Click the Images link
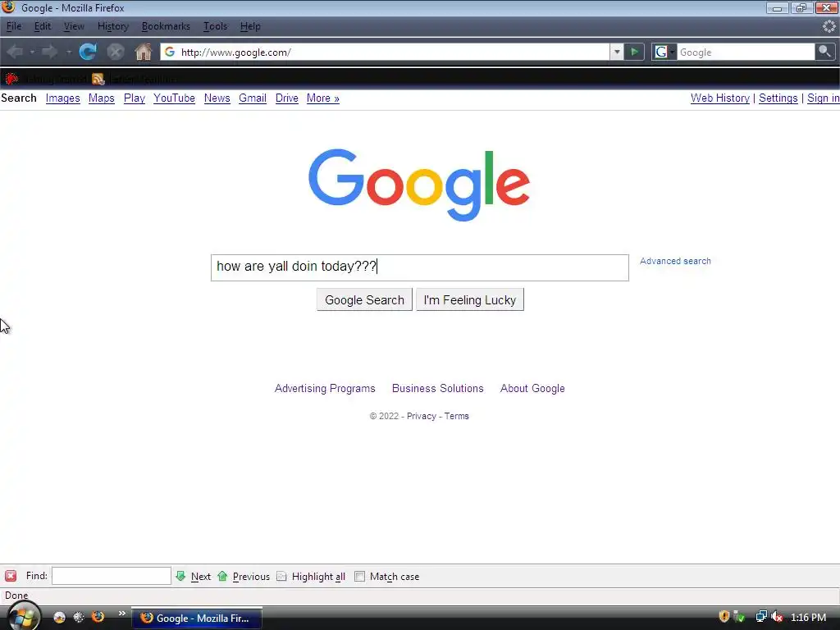 [x=62, y=98]
